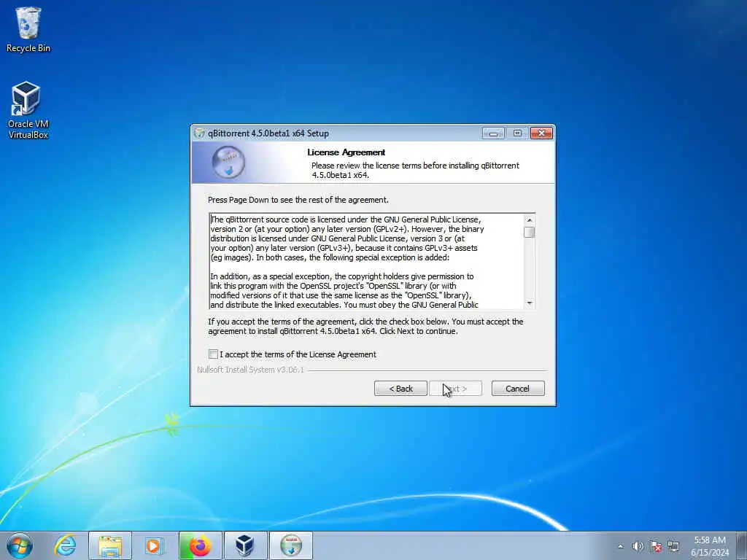The height and width of the screenshot is (560, 747).
Task: Click the qBittorrent header logo image
Action: coord(228,163)
